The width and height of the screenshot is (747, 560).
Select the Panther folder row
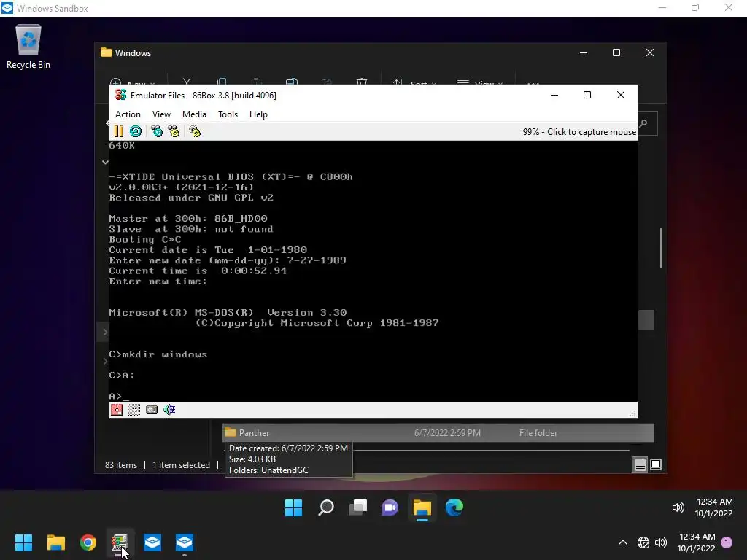pos(438,433)
